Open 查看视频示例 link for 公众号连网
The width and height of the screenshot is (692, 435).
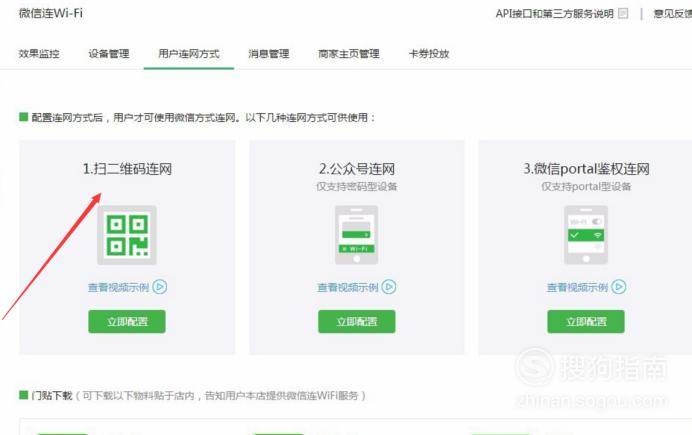click(348, 287)
